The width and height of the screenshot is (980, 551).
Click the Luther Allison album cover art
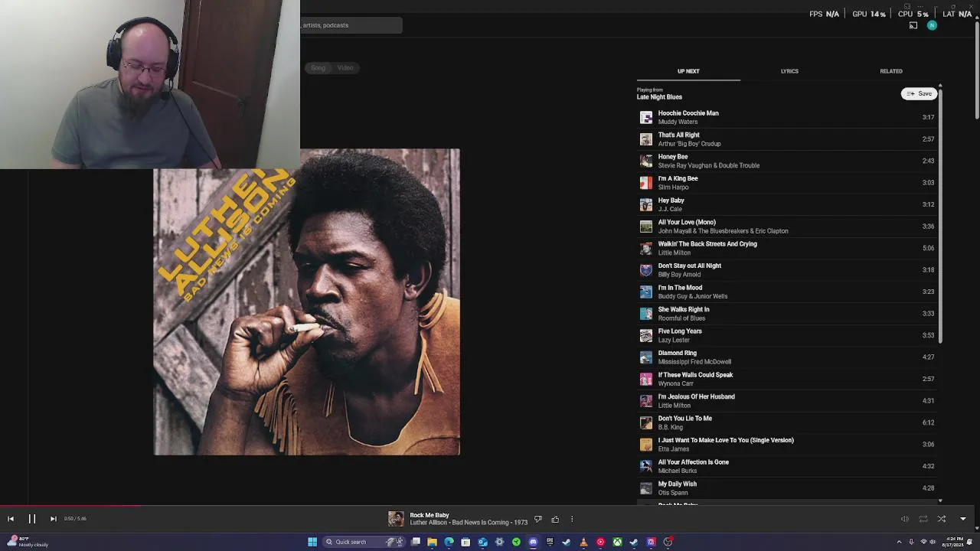306,302
